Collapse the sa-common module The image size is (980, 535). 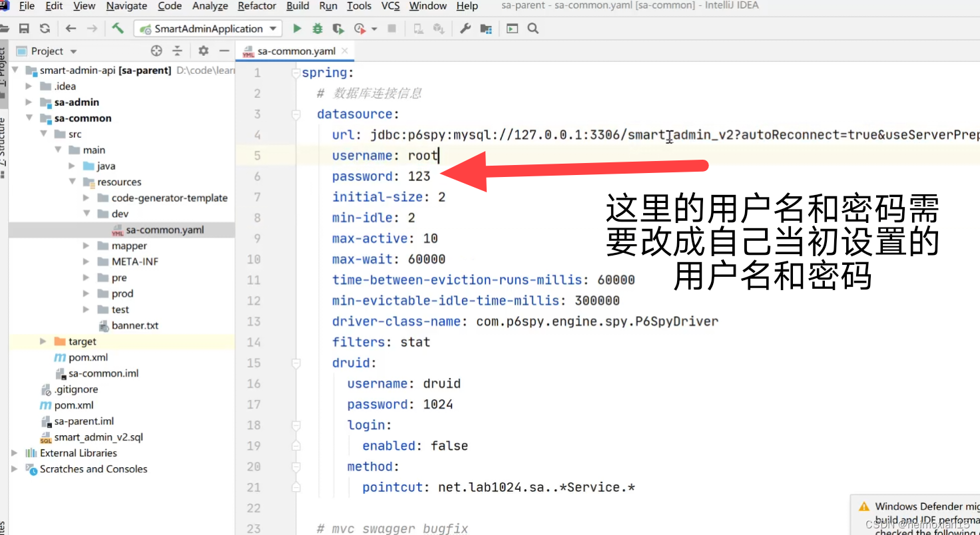[28, 118]
